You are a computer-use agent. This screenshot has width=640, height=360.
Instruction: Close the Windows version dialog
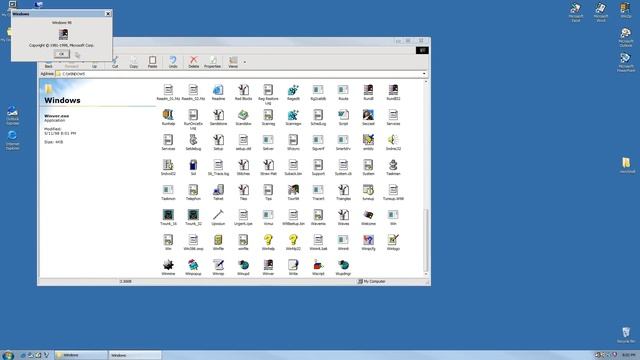coord(108,13)
